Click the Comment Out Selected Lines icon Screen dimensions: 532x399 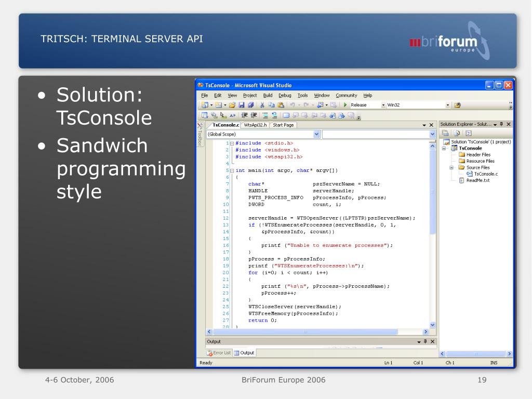265,116
